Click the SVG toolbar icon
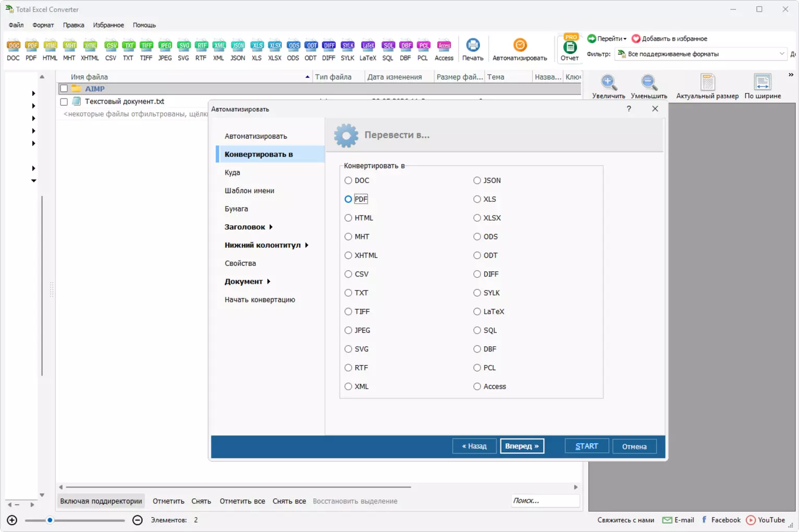The height and width of the screenshot is (532, 799). coord(184,50)
